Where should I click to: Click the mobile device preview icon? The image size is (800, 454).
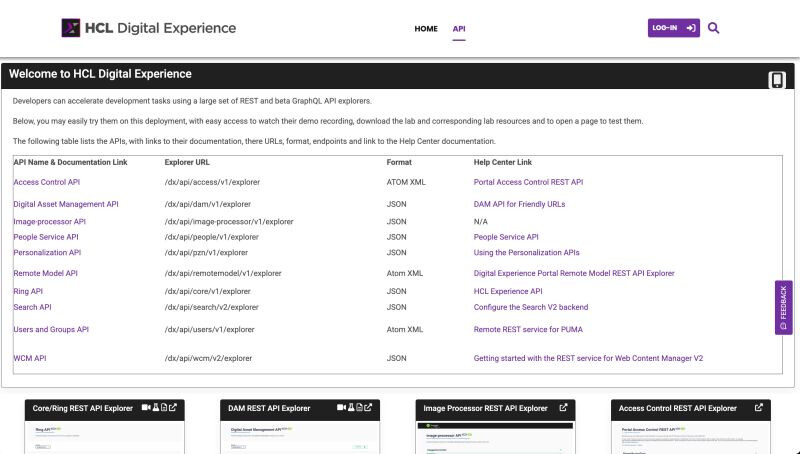(x=777, y=80)
